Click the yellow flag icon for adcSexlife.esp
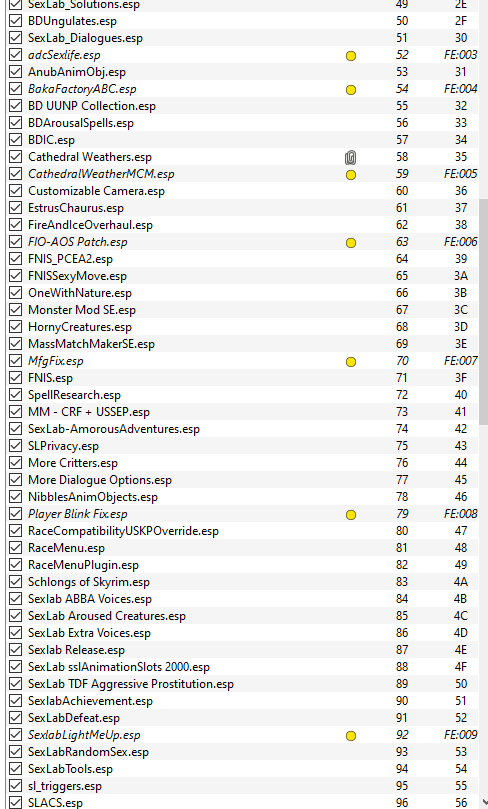The height and width of the screenshot is (809, 488). (x=351, y=56)
